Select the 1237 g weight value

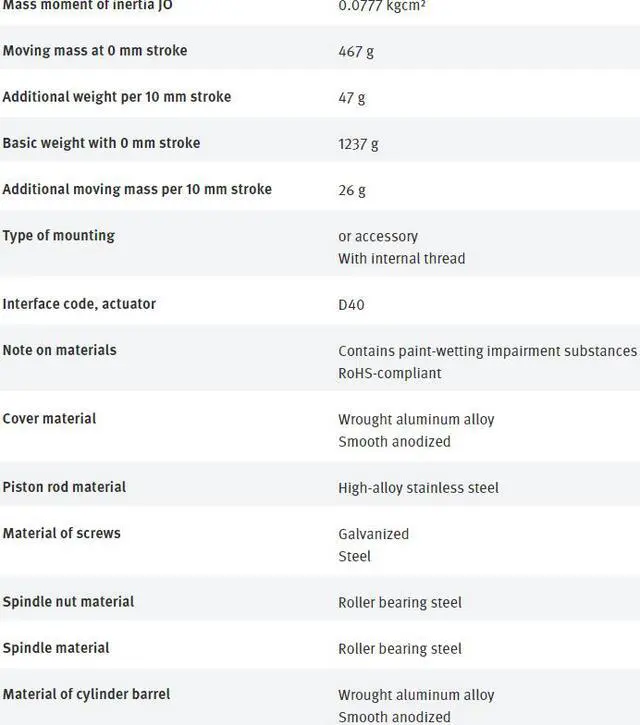(358, 144)
